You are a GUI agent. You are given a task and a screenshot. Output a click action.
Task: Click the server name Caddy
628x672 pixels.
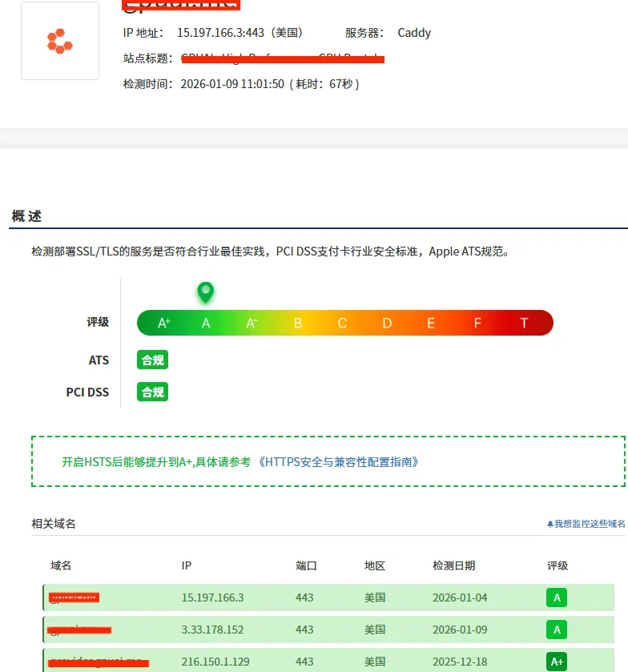click(414, 33)
